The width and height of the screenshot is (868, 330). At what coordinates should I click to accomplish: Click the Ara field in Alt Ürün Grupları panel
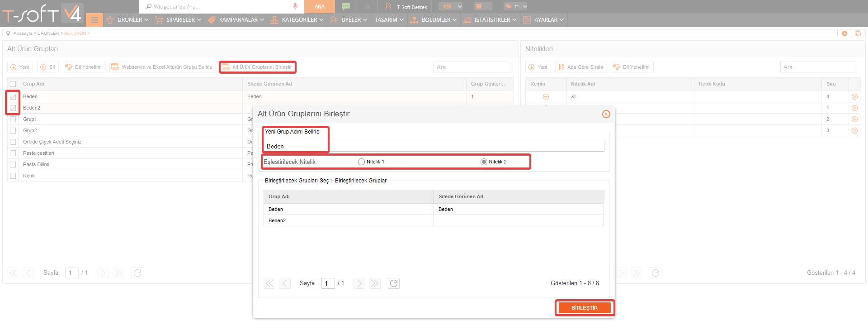(472, 67)
